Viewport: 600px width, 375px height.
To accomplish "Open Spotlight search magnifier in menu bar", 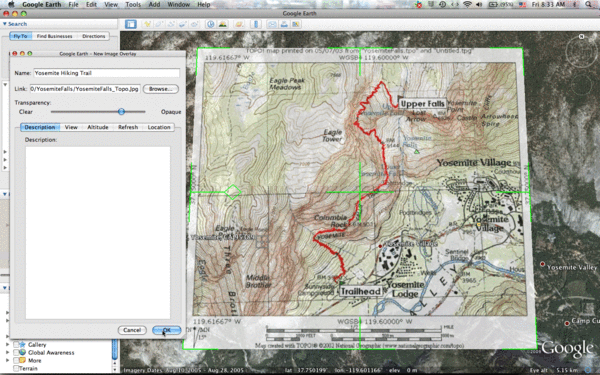I will [588, 4].
